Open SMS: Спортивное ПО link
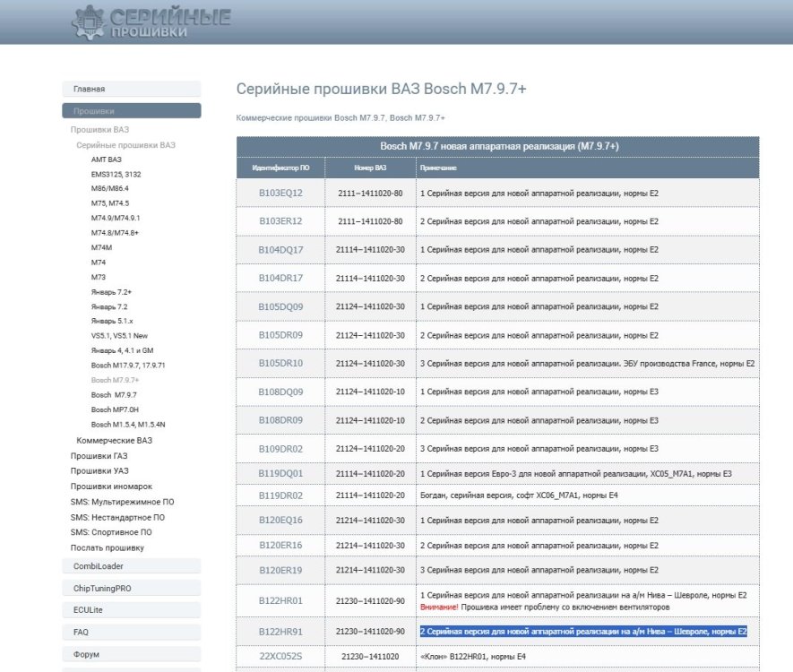The image size is (793, 672). click(111, 532)
